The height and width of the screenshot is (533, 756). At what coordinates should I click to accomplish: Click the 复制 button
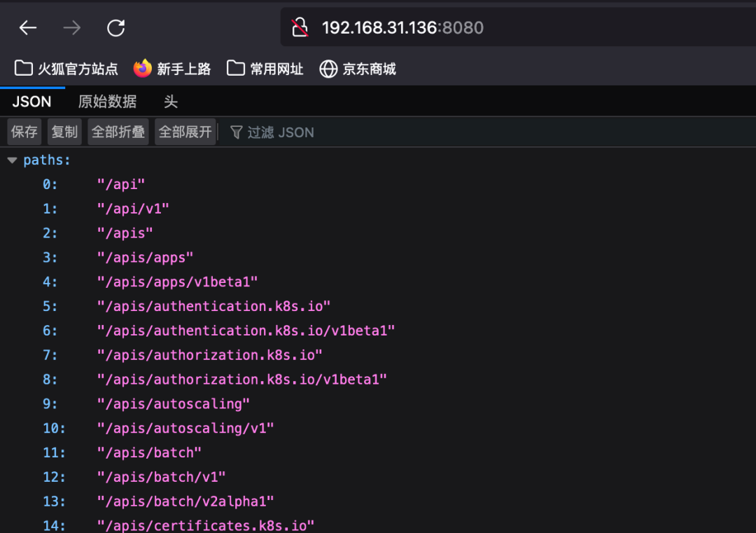click(x=64, y=132)
